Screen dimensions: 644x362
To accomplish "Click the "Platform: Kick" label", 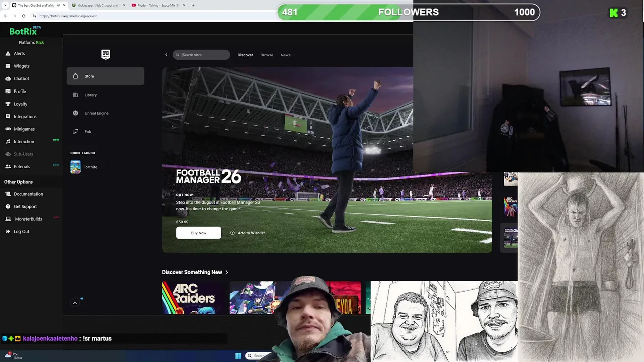I will pyautogui.click(x=31, y=42).
